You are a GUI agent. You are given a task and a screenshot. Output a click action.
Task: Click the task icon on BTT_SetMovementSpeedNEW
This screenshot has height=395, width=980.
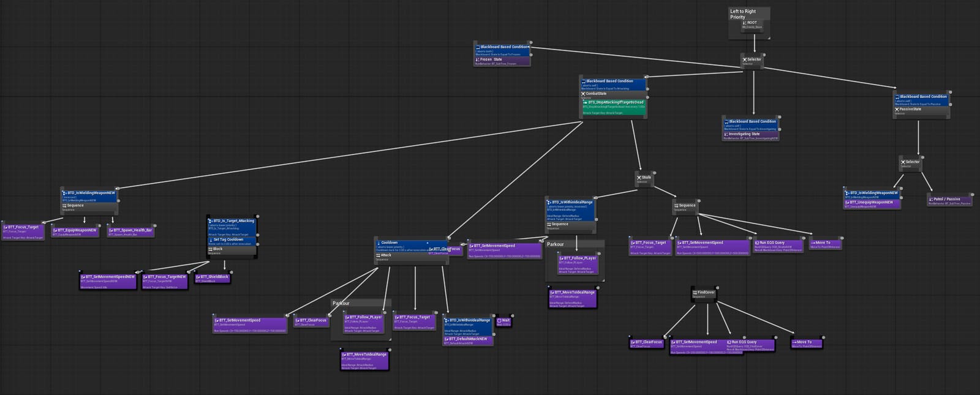coord(83,277)
